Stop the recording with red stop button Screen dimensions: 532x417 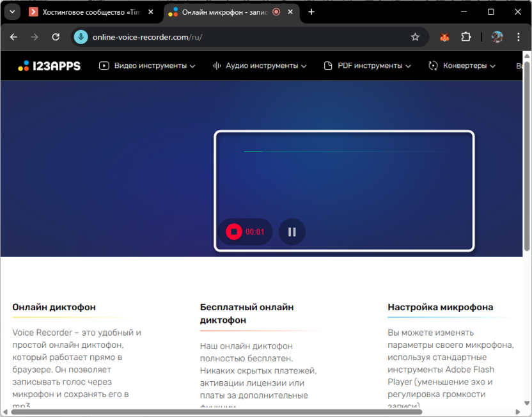click(x=234, y=232)
